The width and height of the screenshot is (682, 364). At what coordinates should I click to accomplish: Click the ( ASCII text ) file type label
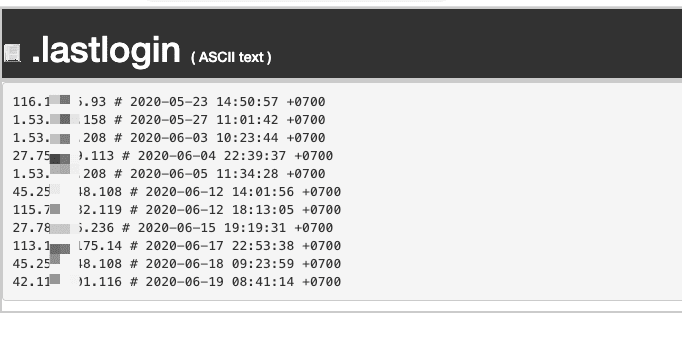click(231, 57)
